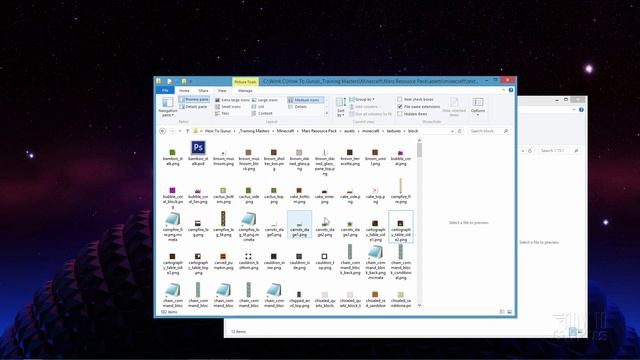Image resolution: width=640 pixels, height=360 pixels.
Task: Select the bamboo_stalk.png file icon
Action: pyautogui.click(x=173, y=152)
